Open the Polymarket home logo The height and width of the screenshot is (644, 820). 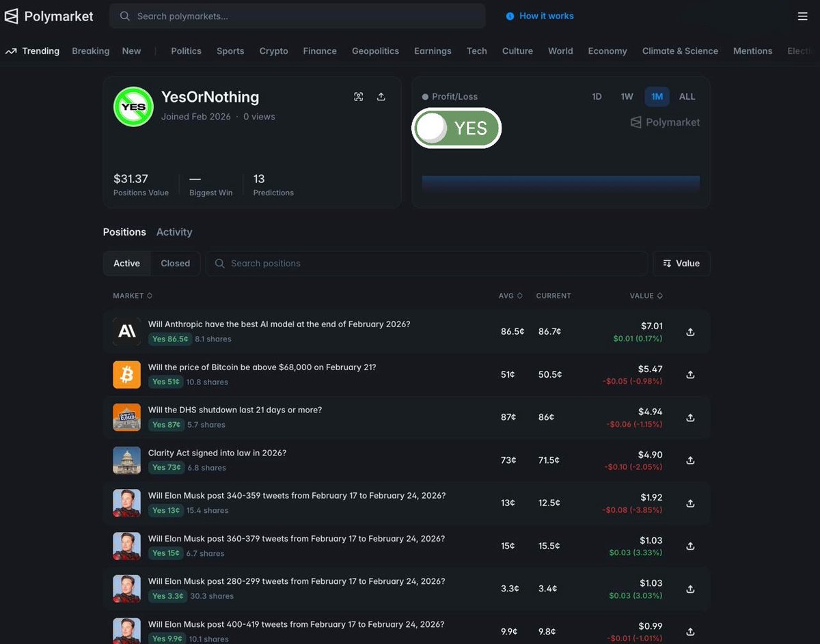[49, 16]
